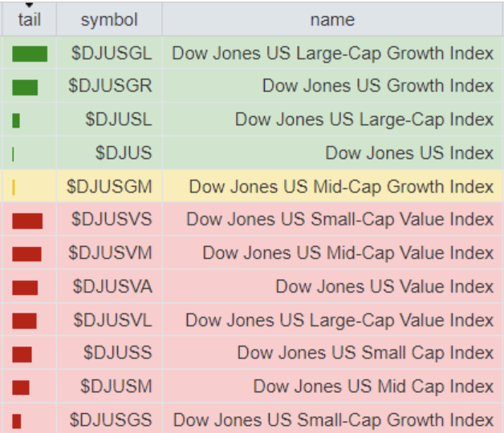Select the $DJUSL symbol cell

(x=118, y=120)
